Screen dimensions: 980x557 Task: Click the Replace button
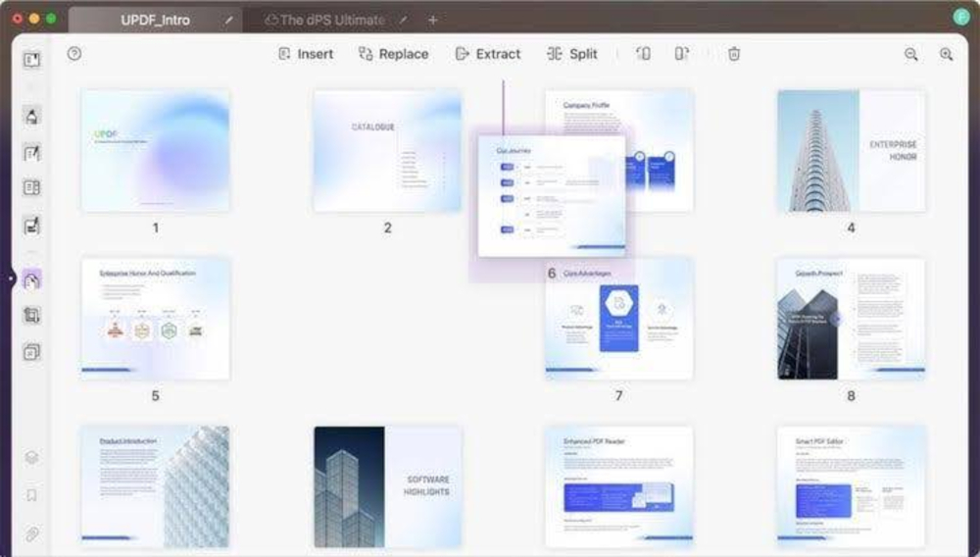point(393,54)
